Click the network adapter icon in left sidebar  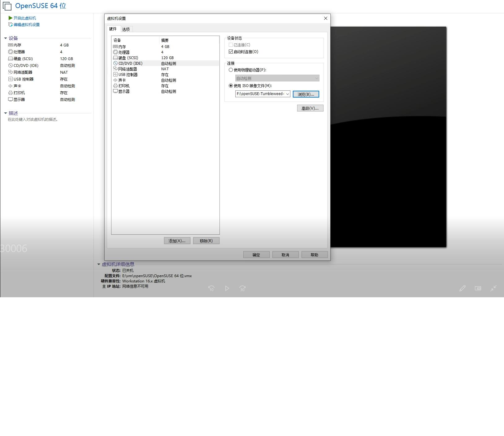click(11, 72)
